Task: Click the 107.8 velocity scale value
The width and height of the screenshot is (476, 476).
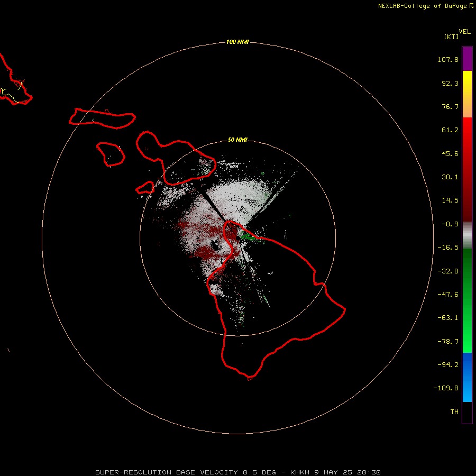Action: (448, 59)
